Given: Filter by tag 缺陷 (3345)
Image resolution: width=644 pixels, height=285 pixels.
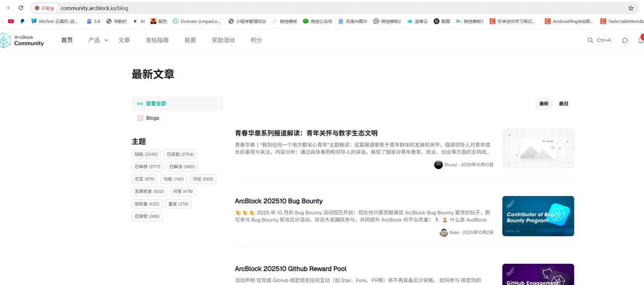Looking at the screenshot, I should pos(146,154).
